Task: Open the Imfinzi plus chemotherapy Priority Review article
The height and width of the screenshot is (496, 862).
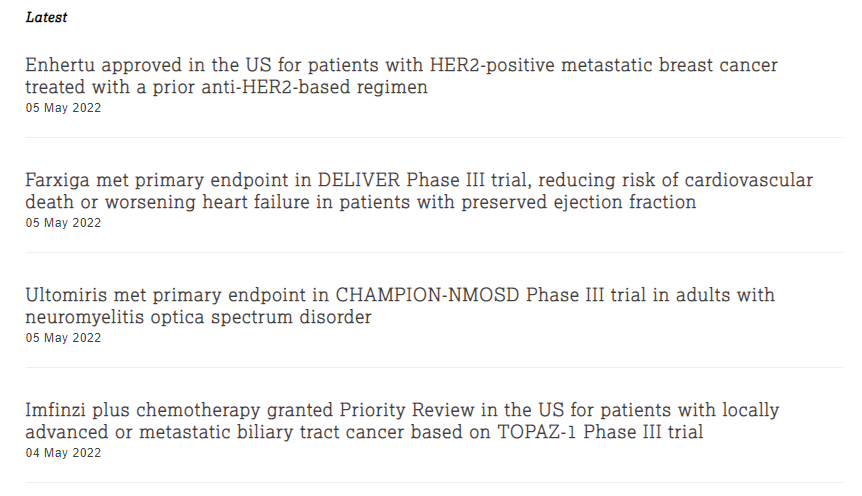Action: (x=402, y=421)
